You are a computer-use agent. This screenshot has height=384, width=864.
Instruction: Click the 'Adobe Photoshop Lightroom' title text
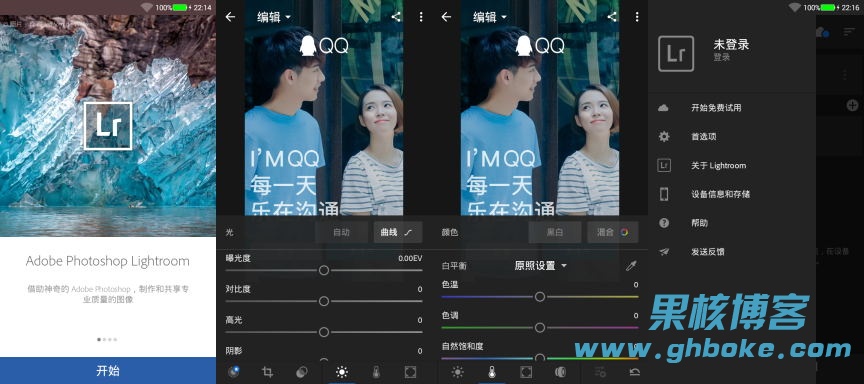[107, 261]
